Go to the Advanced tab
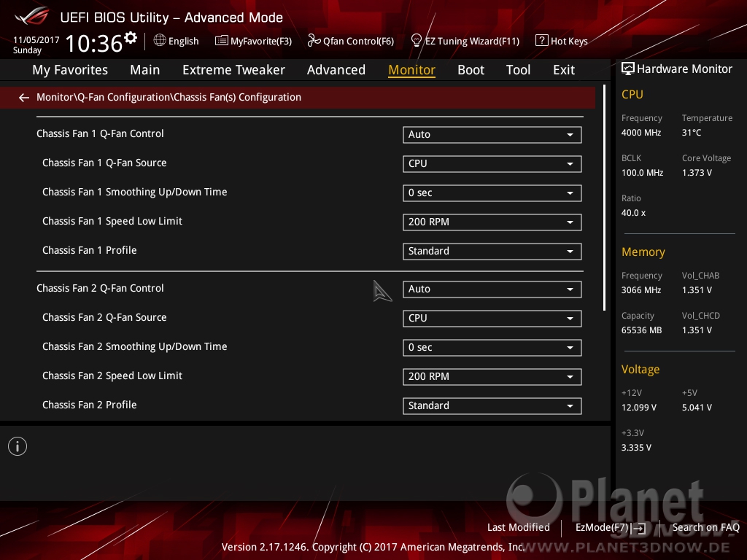The image size is (747, 560). [x=336, y=70]
